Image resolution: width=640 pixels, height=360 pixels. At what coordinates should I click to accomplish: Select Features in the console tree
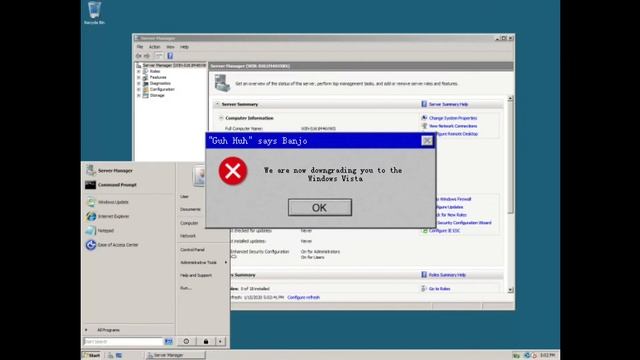click(x=158, y=77)
